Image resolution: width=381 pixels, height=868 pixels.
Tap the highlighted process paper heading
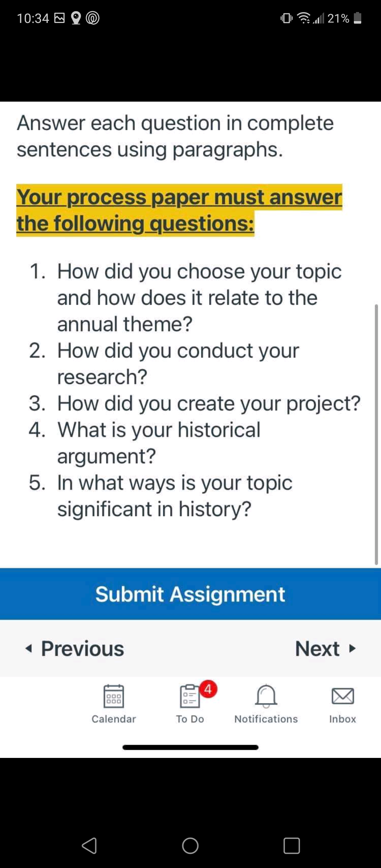coord(179,210)
